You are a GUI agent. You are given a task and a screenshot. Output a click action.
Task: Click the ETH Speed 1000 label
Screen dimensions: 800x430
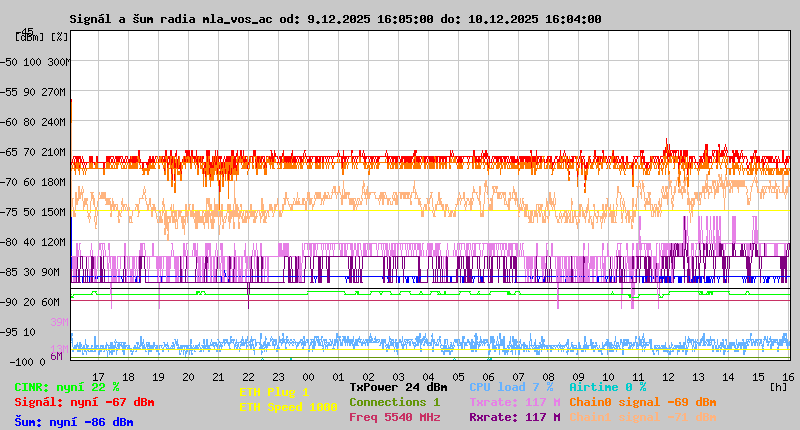click(288, 407)
